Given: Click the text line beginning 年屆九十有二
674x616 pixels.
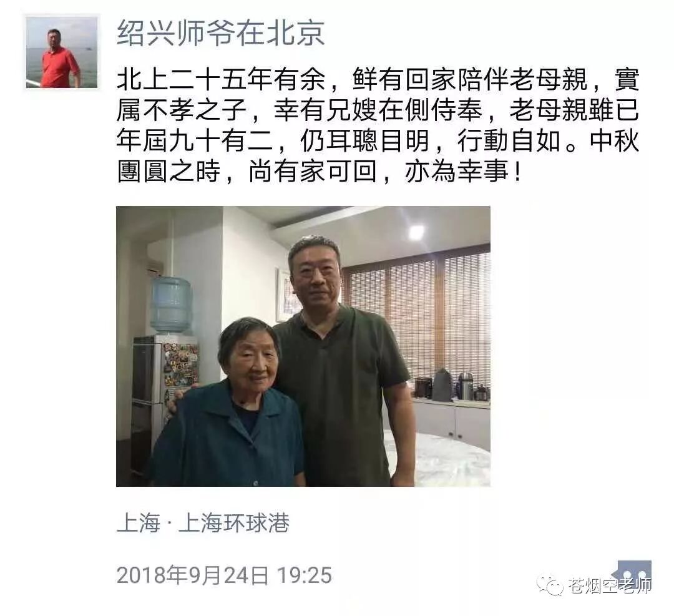Looking at the screenshot, I should (378, 140).
